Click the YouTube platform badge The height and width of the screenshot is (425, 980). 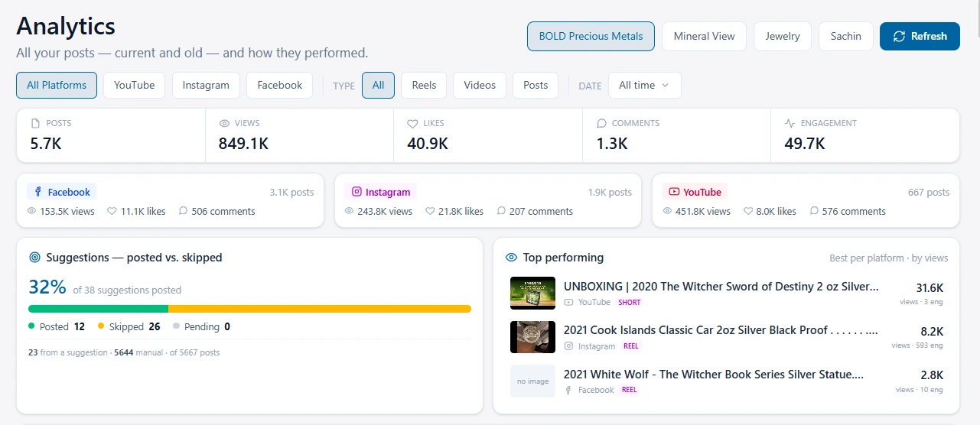pos(695,192)
